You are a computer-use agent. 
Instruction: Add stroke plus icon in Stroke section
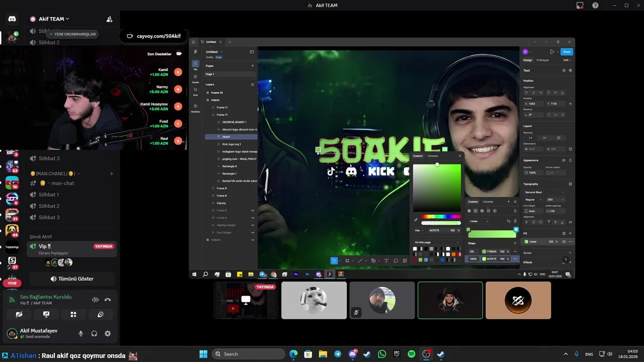(x=570, y=253)
